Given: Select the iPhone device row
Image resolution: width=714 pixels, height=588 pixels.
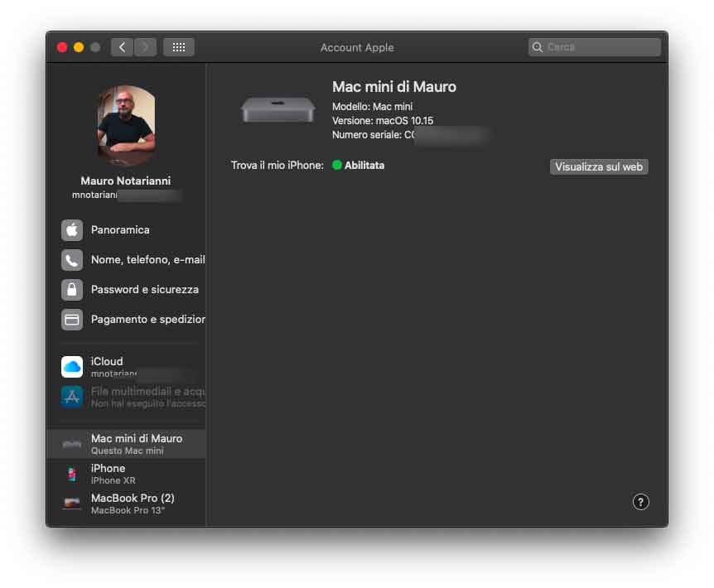Looking at the screenshot, I should tap(127, 474).
